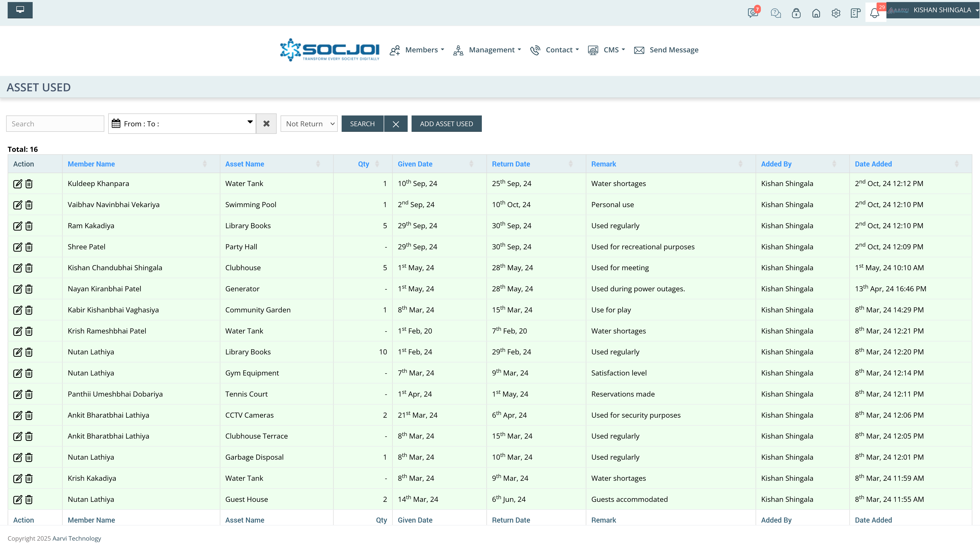Viewport: 980px width, 551px height.
Task: Sort table by Given Date column
Action: coord(439,164)
